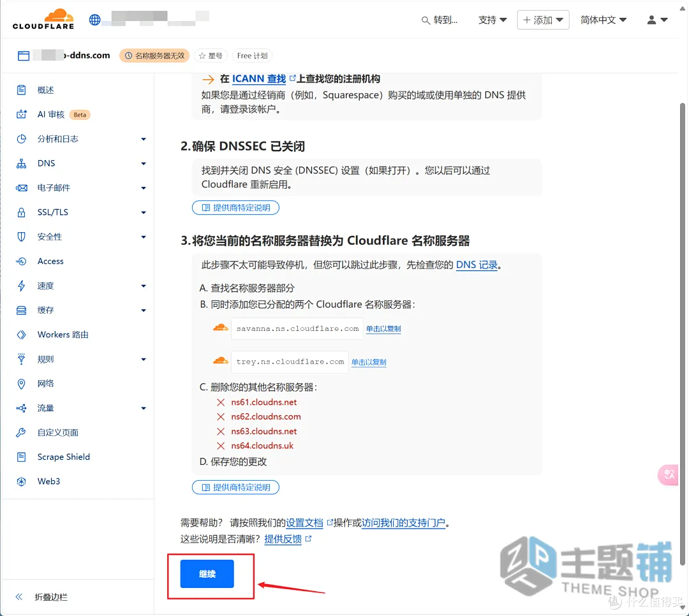Click the AI 审核 robot icon
The image size is (689, 616).
pos(21,115)
